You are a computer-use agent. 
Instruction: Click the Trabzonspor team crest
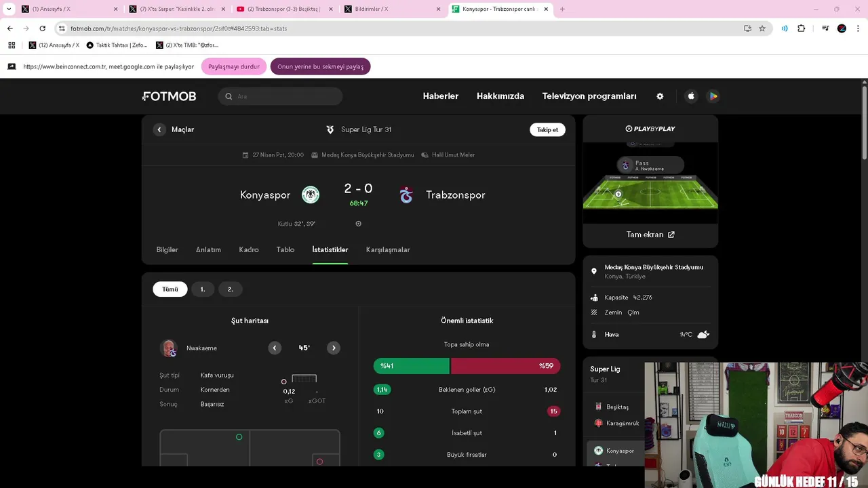click(x=406, y=195)
